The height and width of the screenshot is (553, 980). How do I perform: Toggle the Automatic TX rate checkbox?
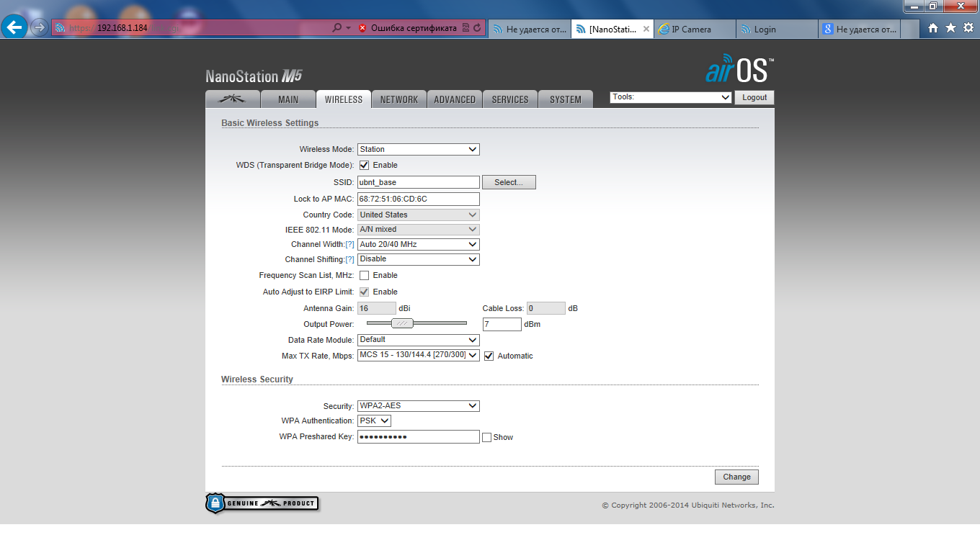(x=489, y=356)
